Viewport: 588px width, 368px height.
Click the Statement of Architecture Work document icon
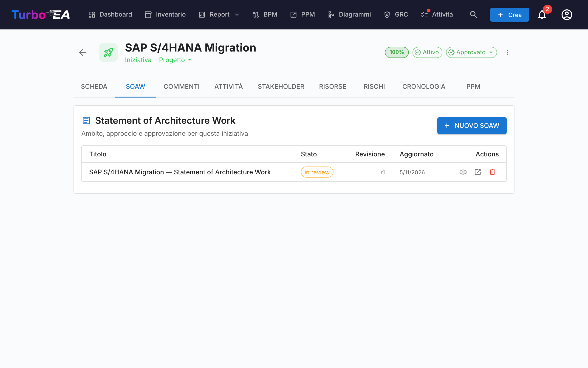pyautogui.click(x=86, y=121)
